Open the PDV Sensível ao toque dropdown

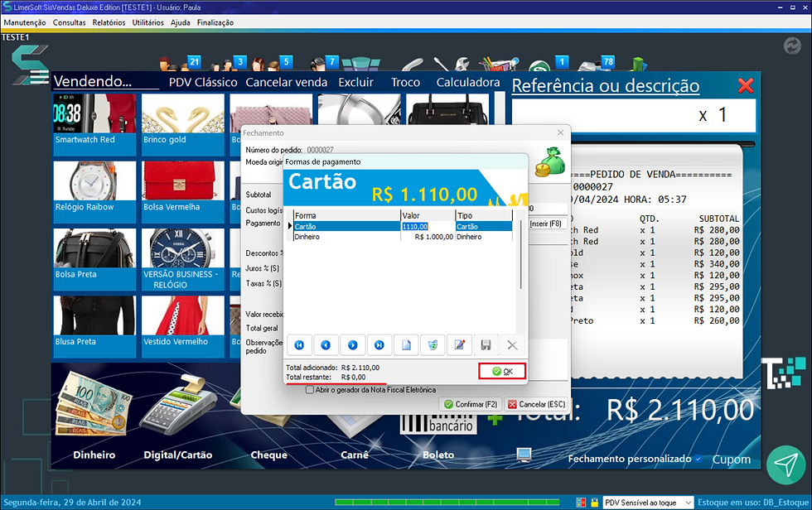coord(648,503)
